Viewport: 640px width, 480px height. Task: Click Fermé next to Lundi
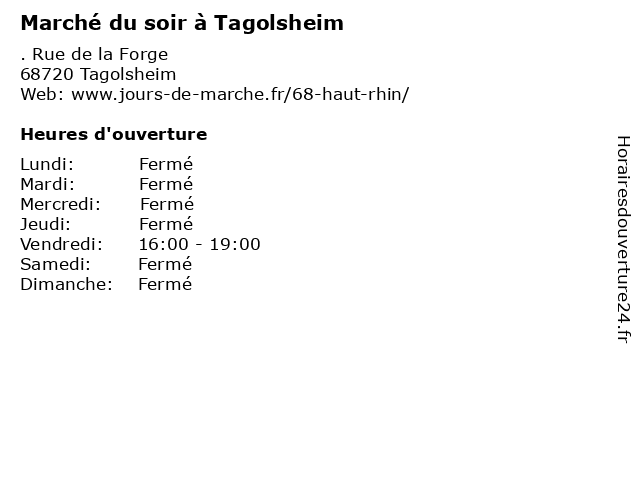(166, 164)
